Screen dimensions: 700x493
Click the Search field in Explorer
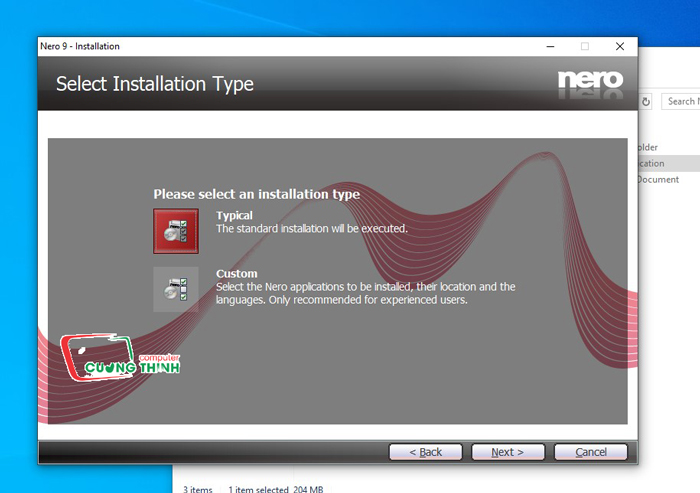[681, 101]
